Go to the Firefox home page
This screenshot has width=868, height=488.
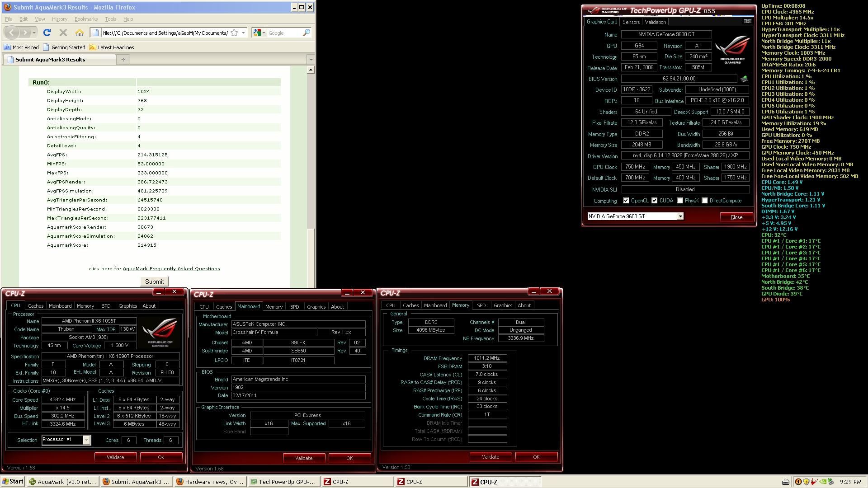tap(80, 33)
